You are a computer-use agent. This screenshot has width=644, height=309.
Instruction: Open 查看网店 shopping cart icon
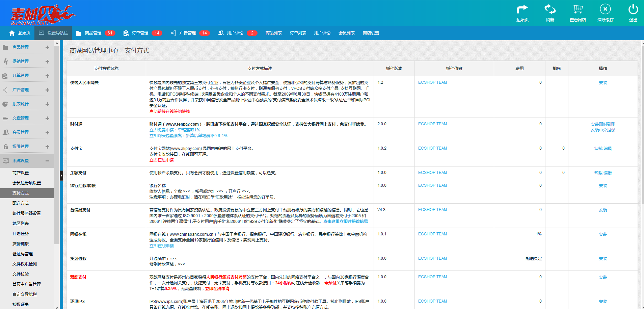point(578,9)
